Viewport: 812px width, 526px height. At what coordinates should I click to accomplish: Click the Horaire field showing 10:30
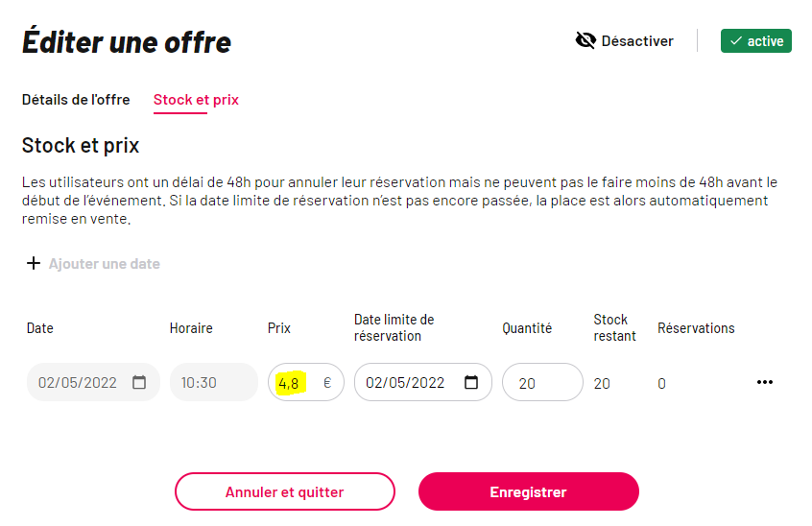coord(214,382)
